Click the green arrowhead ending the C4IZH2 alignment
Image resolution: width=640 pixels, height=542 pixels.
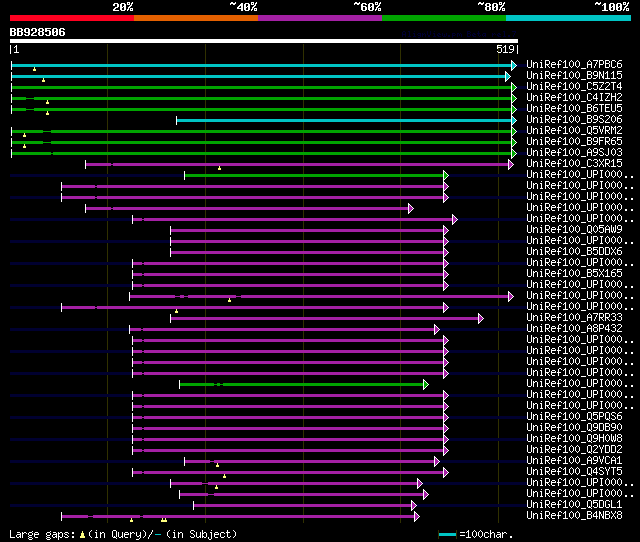514,98
